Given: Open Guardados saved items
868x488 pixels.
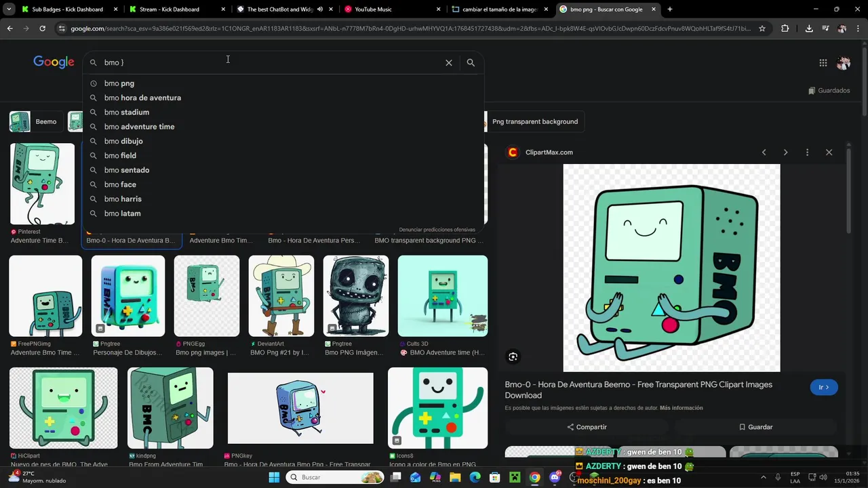Looking at the screenshot, I should 829,91.
